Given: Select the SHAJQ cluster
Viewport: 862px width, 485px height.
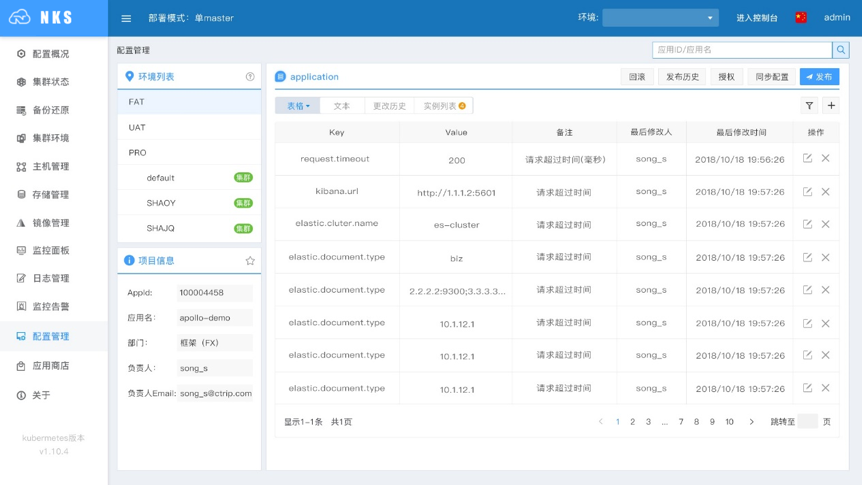Looking at the screenshot, I should coord(189,228).
